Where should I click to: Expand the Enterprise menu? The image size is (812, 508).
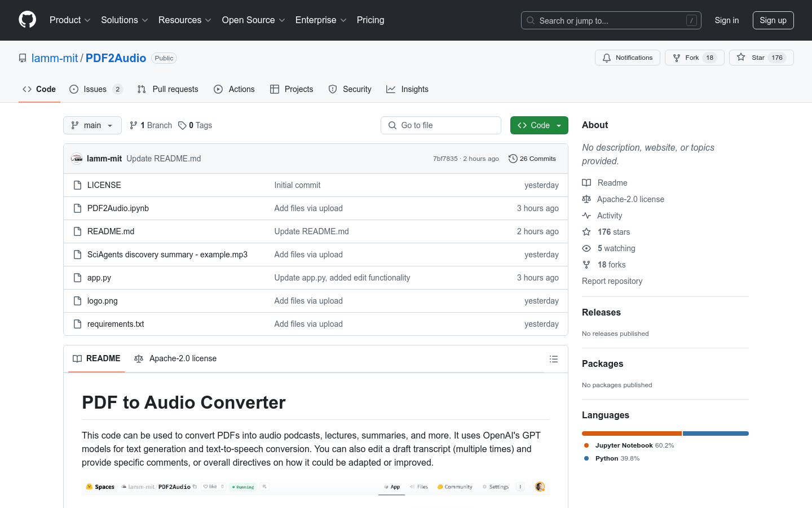tap(321, 20)
